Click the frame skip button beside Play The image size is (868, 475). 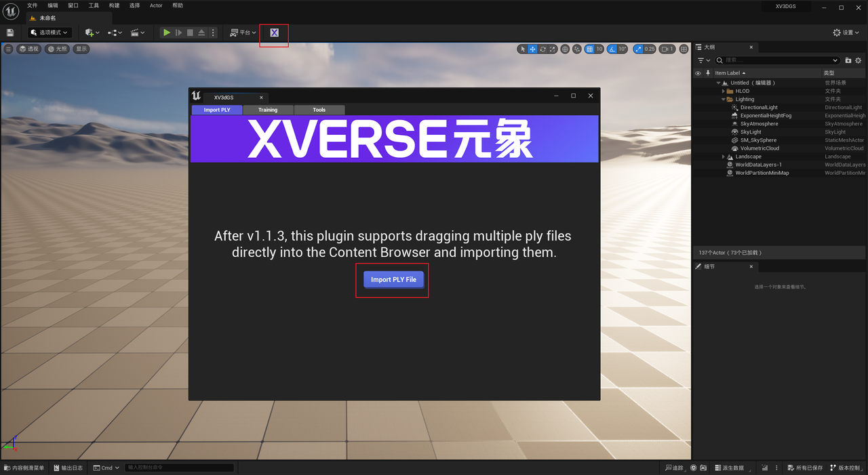pyautogui.click(x=179, y=33)
